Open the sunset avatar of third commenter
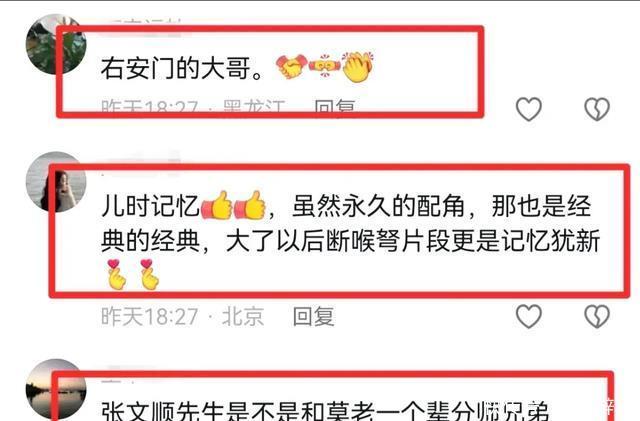 coord(56,389)
